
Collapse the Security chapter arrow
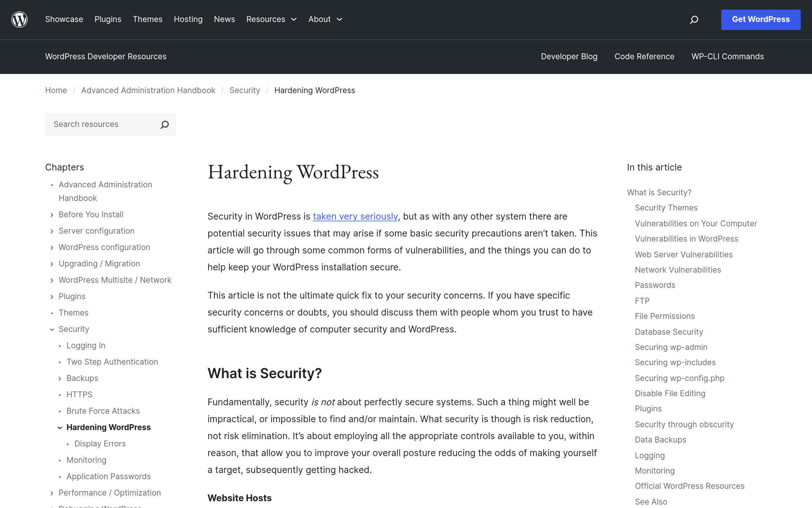click(x=52, y=330)
